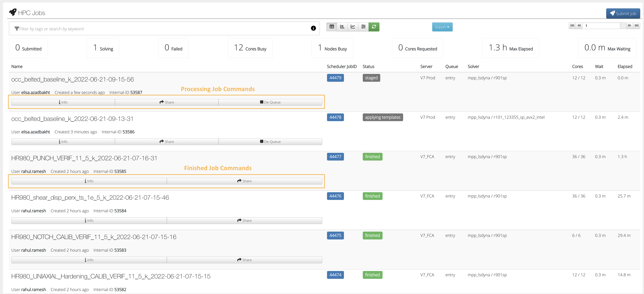Toggle the green auto-refresh button
Image resolution: width=644 pixels, height=294 pixels.
[374, 27]
